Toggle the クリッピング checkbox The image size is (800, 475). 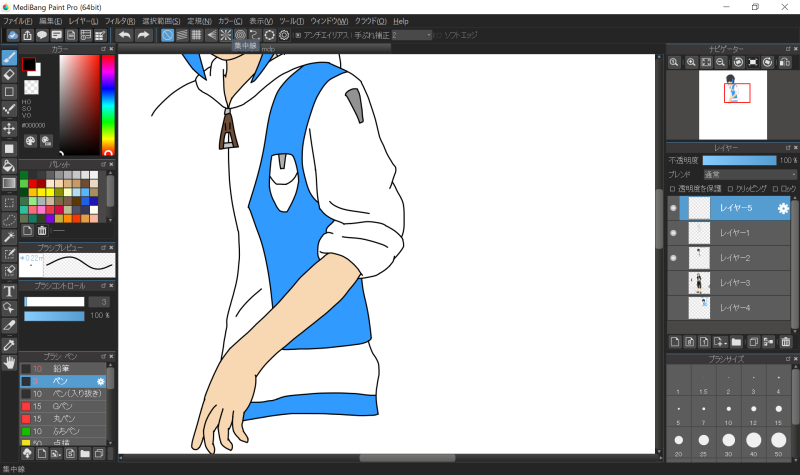(x=730, y=188)
